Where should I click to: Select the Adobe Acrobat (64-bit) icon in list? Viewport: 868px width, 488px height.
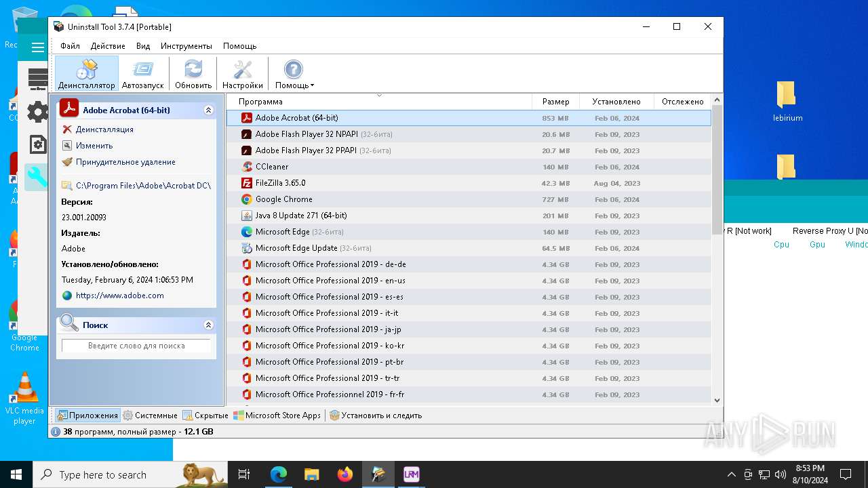point(247,118)
